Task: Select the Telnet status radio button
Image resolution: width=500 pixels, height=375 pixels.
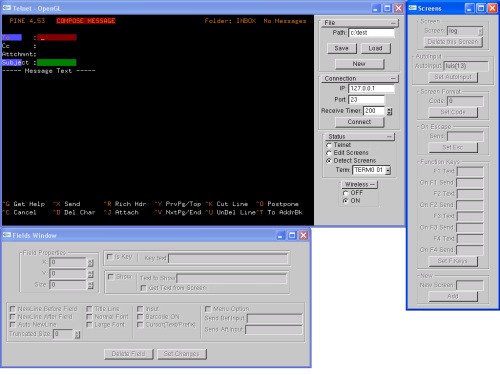Action: click(329, 145)
